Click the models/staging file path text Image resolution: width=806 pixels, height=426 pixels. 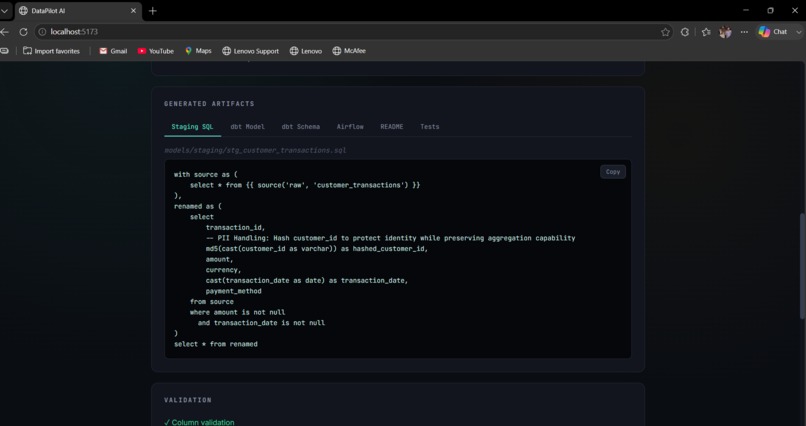[255, 151]
